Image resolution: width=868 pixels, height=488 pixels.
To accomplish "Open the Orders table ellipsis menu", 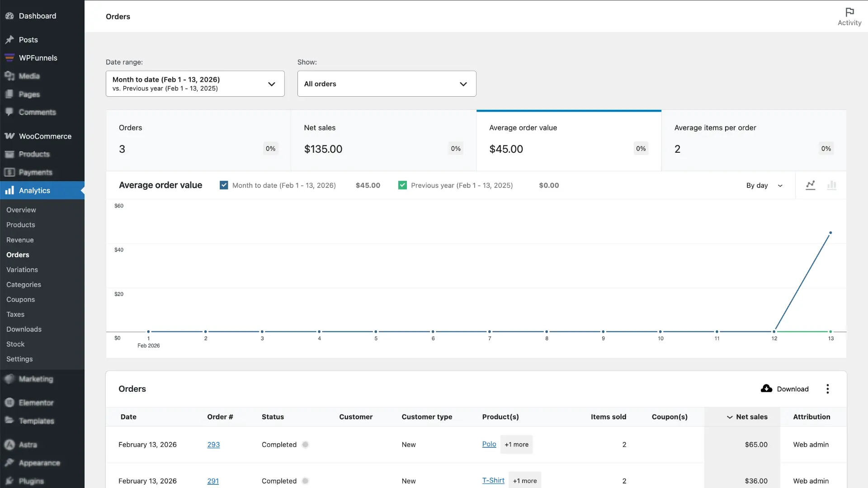I will pyautogui.click(x=828, y=389).
